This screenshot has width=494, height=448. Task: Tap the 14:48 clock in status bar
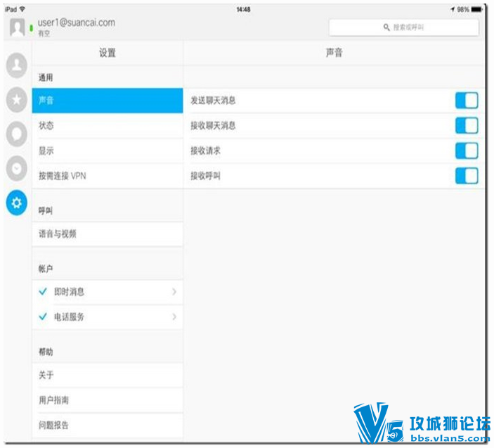[244, 9]
